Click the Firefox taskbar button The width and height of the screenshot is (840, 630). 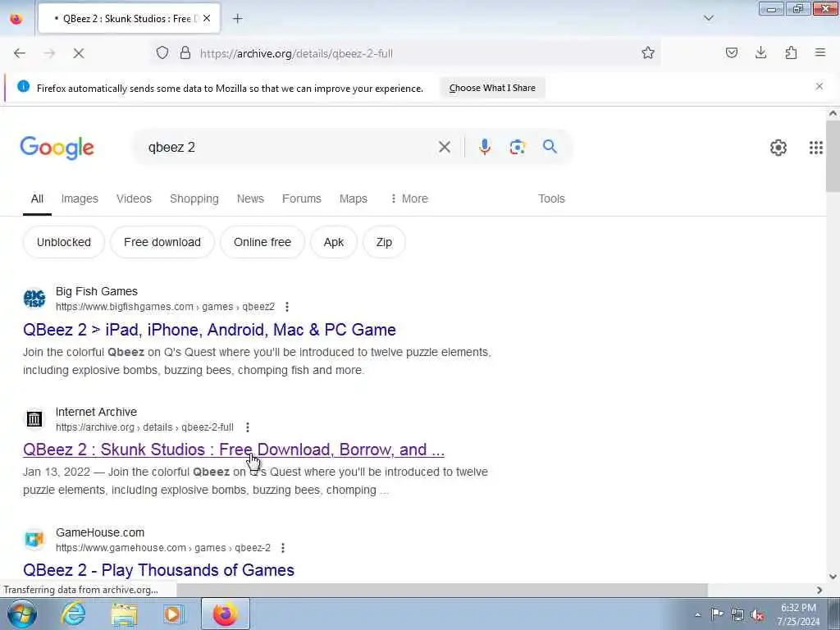226,614
